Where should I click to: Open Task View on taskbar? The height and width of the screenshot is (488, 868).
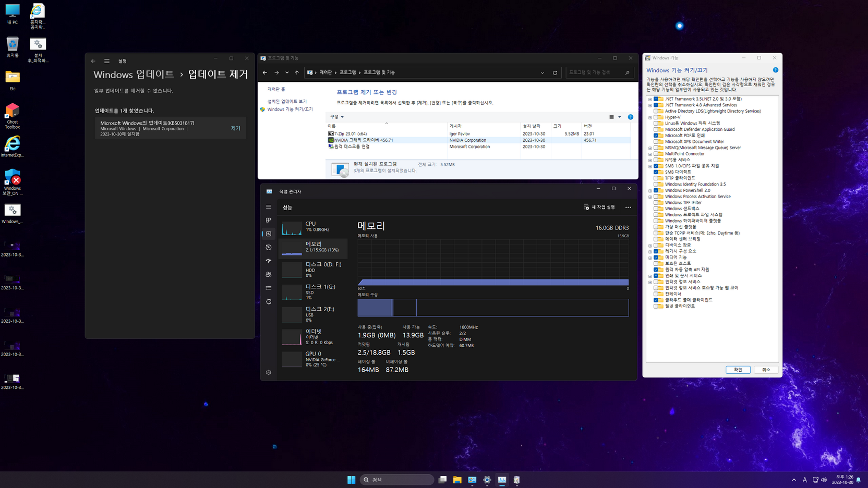click(x=442, y=480)
